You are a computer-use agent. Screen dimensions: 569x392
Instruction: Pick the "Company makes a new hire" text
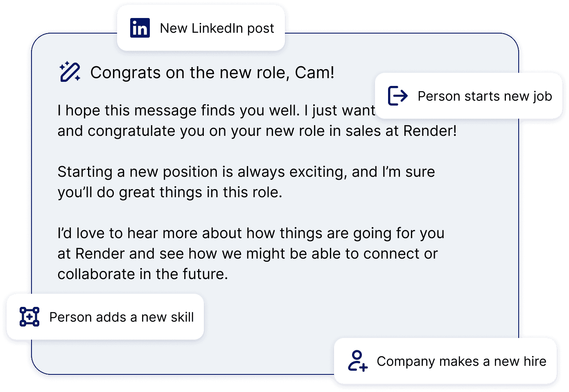tap(461, 361)
